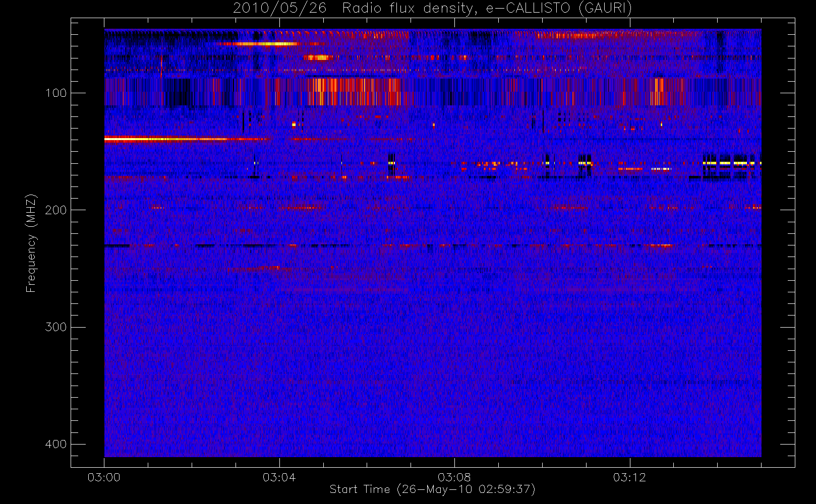816x504 pixels.
Task: Click the 200 frequency tick label
Action: [55, 210]
